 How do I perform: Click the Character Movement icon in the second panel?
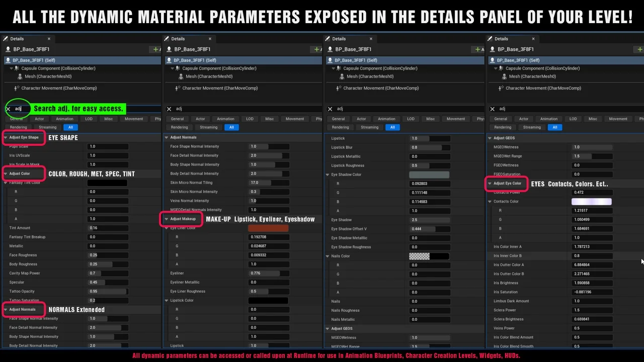(x=178, y=88)
